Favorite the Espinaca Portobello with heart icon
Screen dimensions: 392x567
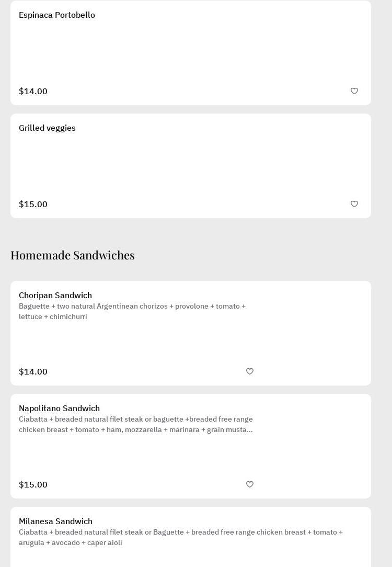point(354,91)
